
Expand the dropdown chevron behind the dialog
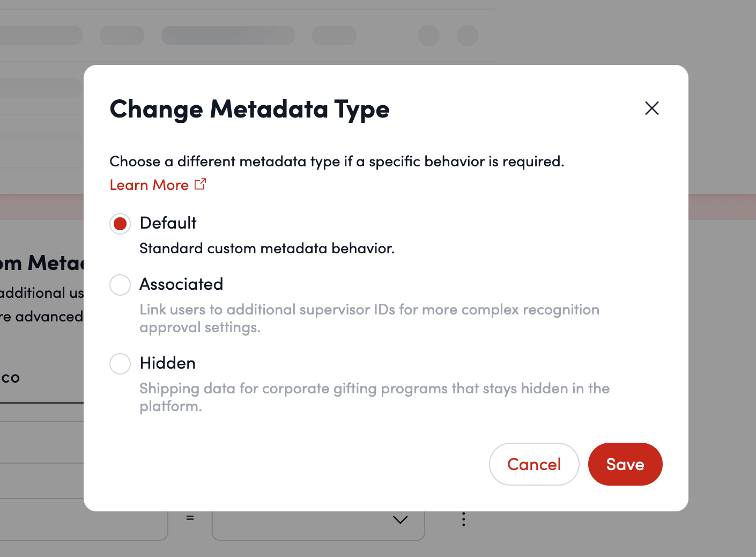(400, 519)
